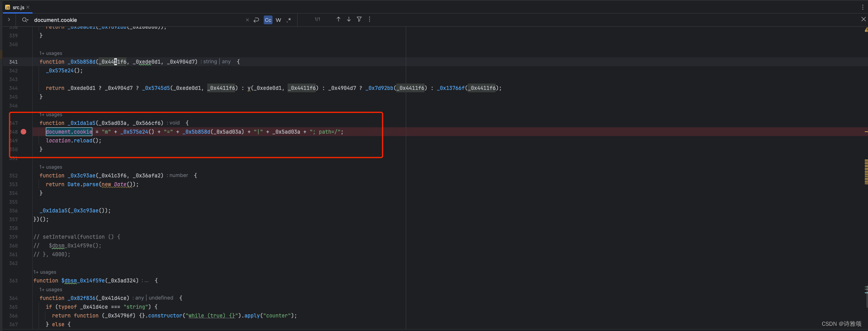The width and height of the screenshot is (868, 331).
Task: Click in the document.cookie search input
Action: 137,20
